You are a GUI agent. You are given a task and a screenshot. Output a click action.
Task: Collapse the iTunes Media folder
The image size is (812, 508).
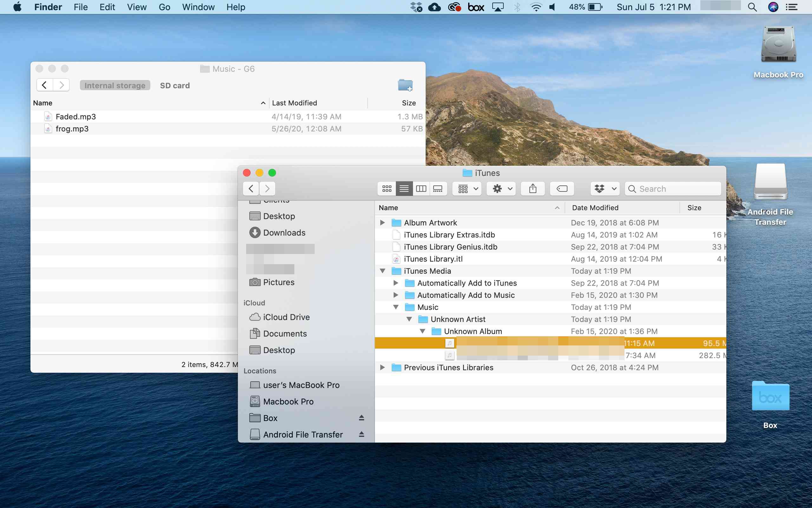click(382, 271)
